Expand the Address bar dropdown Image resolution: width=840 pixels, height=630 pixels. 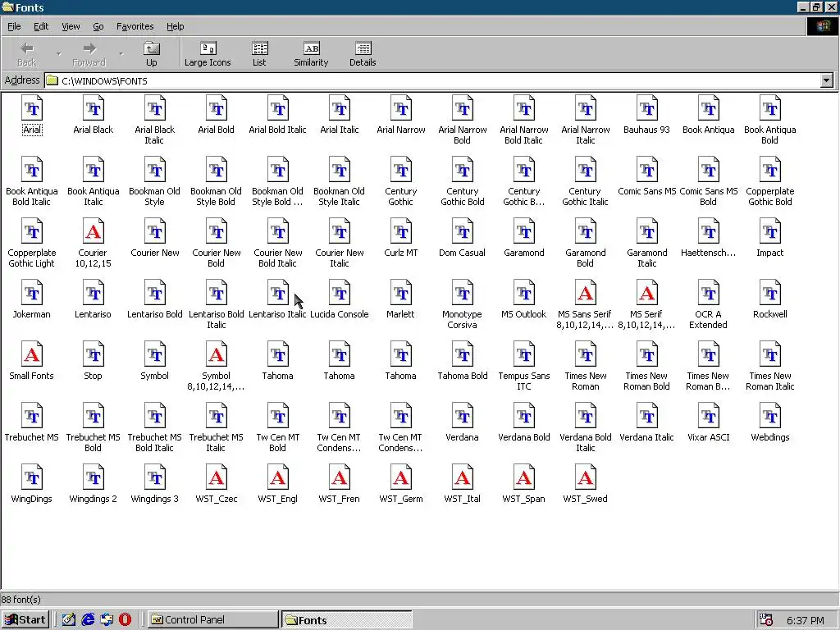click(827, 81)
